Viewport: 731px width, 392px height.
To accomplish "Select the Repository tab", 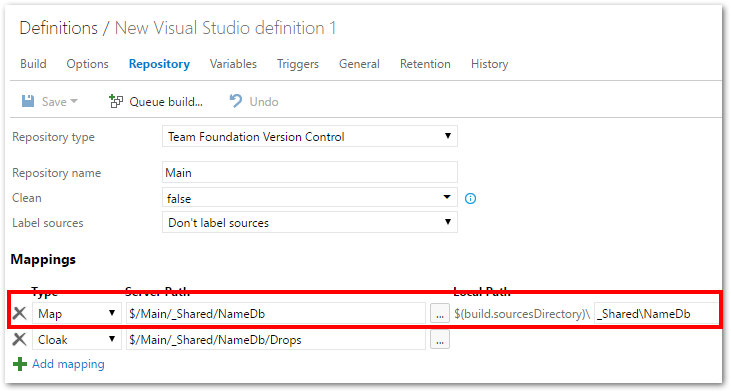I will (x=159, y=64).
